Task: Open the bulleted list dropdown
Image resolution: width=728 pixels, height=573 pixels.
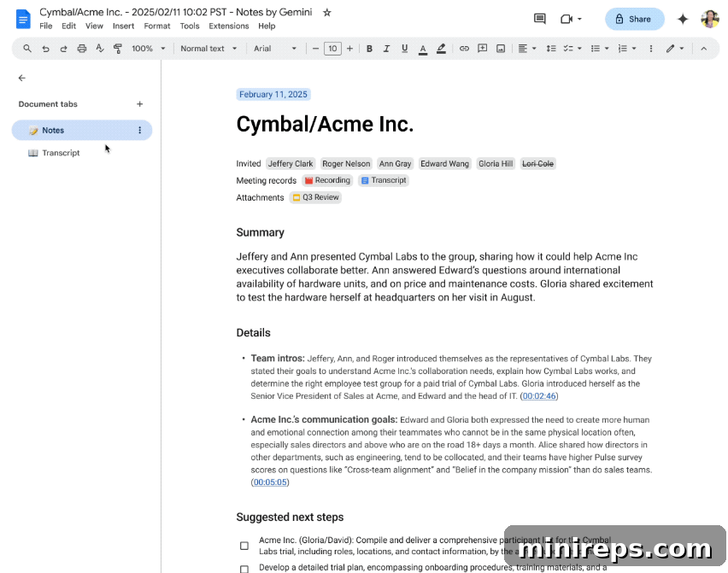Action: [600, 49]
